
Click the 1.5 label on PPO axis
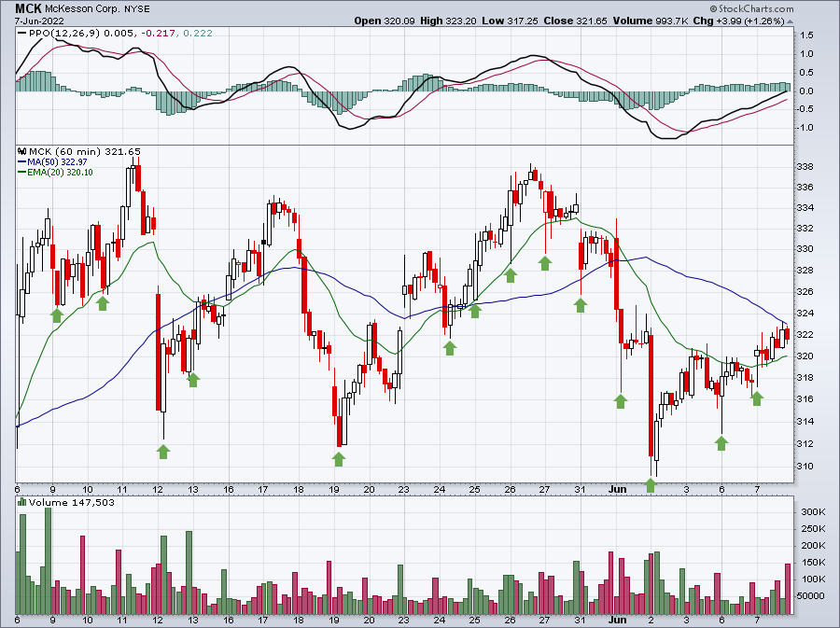(806, 35)
